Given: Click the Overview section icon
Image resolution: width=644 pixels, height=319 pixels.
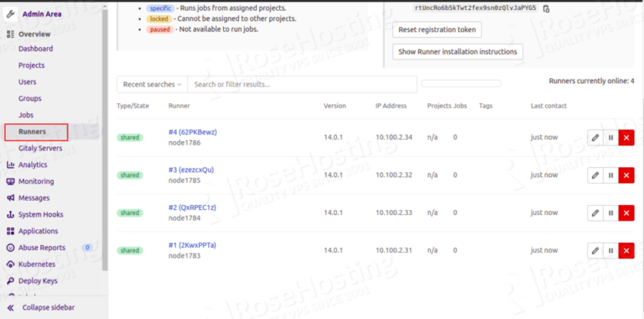Looking at the screenshot, I should coord(10,34).
